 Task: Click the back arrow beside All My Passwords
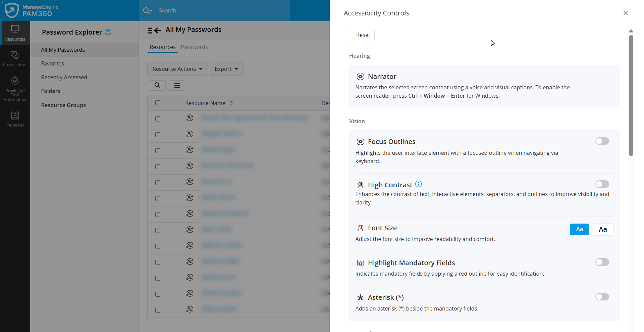(158, 30)
